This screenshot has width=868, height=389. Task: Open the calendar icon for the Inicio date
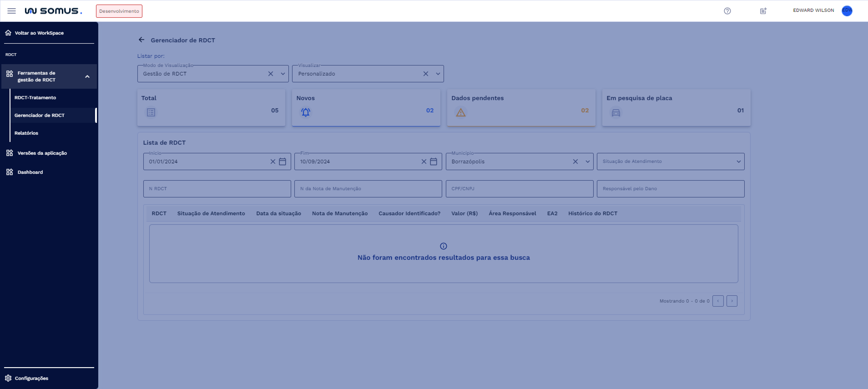pyautogui.click(x=282, y=162)
